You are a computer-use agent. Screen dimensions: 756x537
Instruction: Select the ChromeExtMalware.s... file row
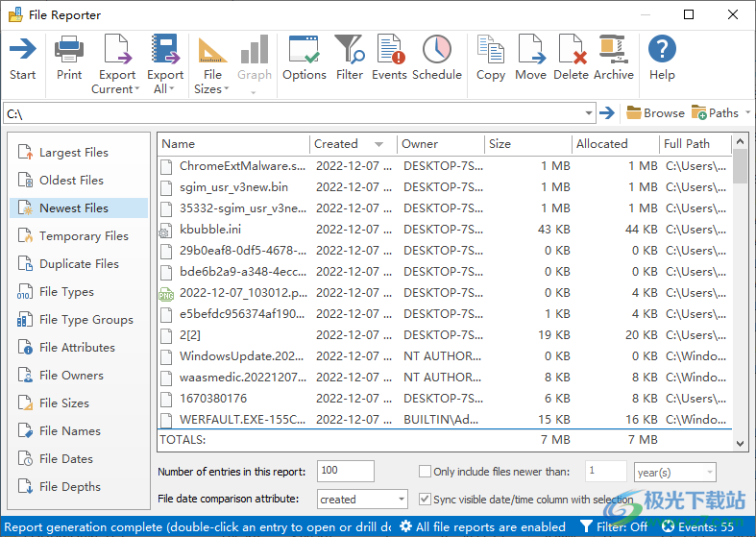click(445, 166)
